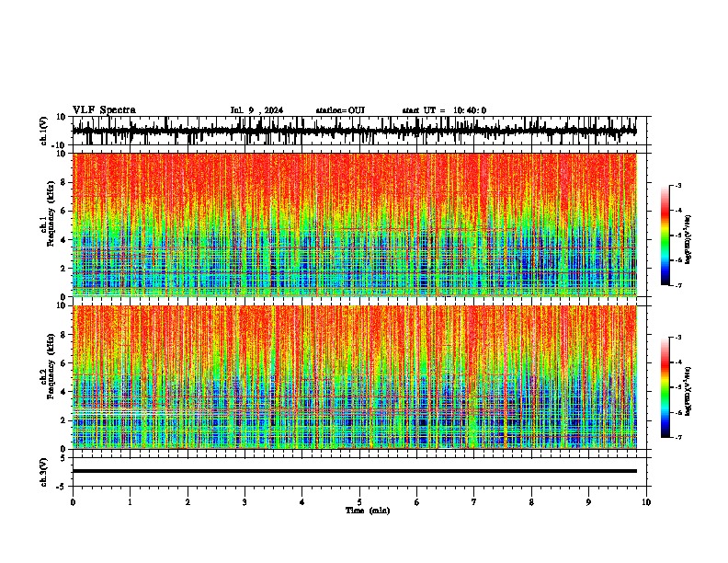Click time axis tick label "4"

pos(302,502)
